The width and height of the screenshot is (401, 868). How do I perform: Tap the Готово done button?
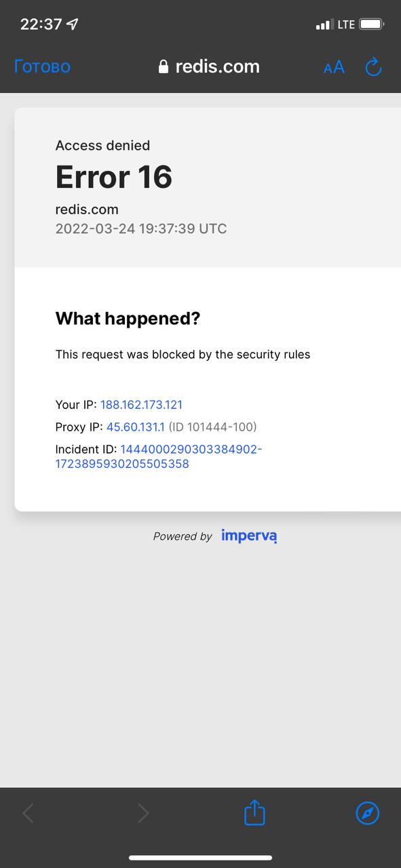[42, 66]
